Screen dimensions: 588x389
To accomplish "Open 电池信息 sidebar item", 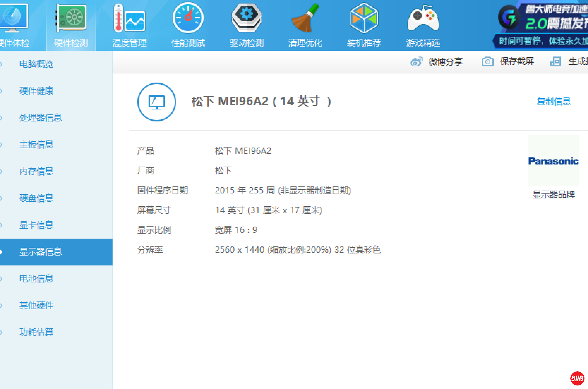I will tap(36, 279).
